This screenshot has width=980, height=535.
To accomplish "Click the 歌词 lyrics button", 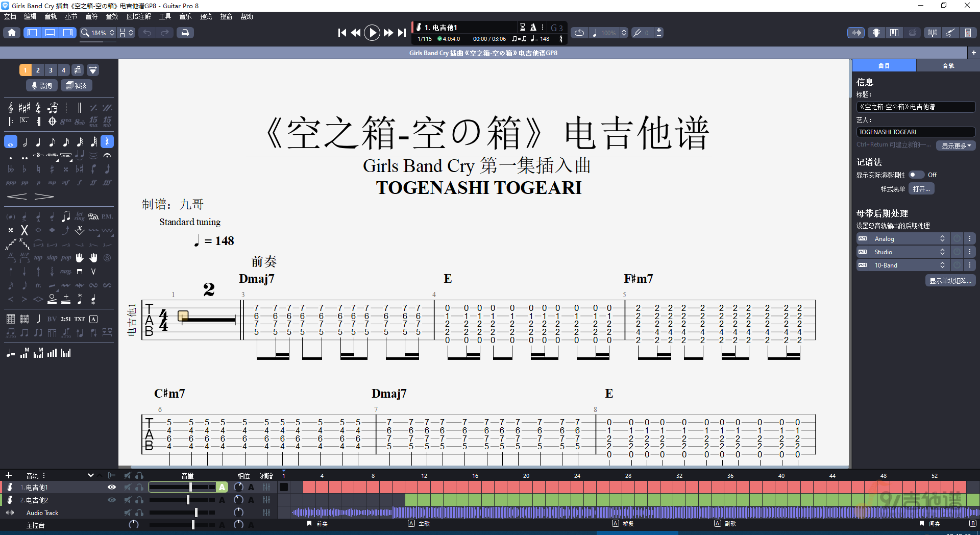I will [x=42, y=85].
